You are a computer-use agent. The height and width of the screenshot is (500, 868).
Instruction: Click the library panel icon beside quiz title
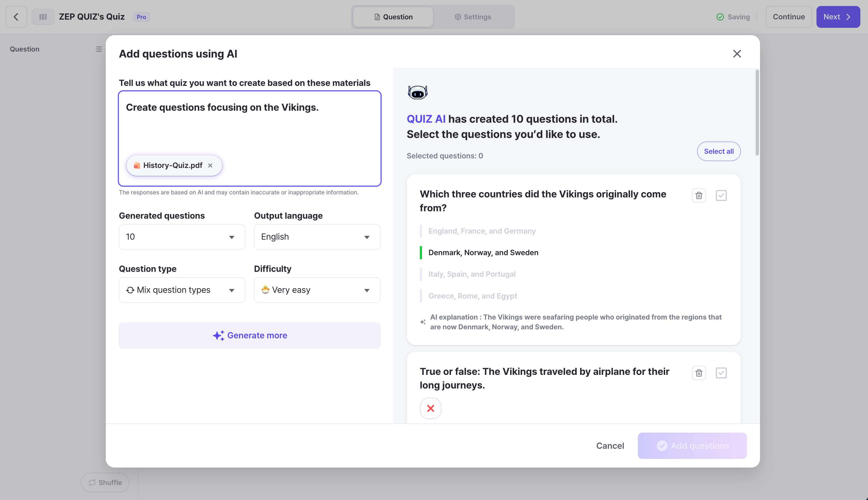(43, 17)
